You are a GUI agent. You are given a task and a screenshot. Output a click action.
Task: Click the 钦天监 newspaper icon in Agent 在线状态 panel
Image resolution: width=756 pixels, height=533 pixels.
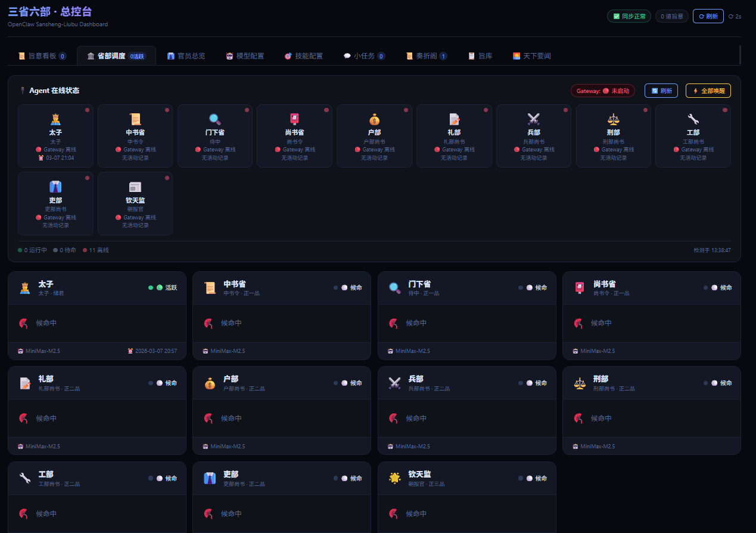135,187
